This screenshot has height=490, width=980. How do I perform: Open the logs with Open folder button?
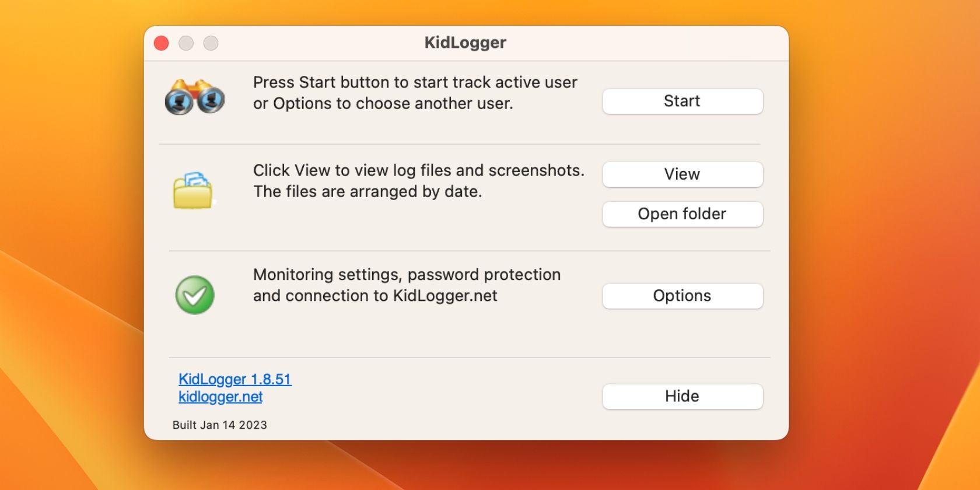point(682,214)
